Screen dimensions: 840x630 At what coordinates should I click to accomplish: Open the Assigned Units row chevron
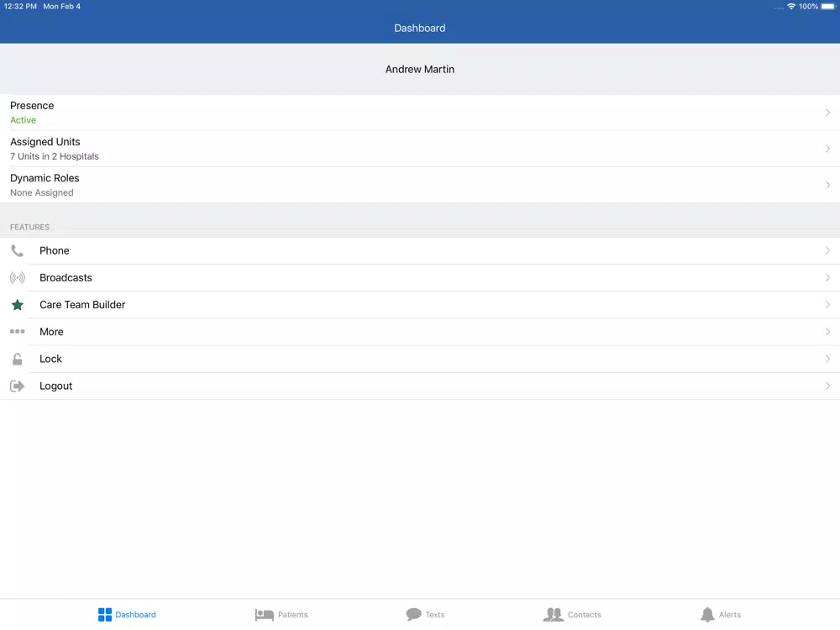click(827, 149)
